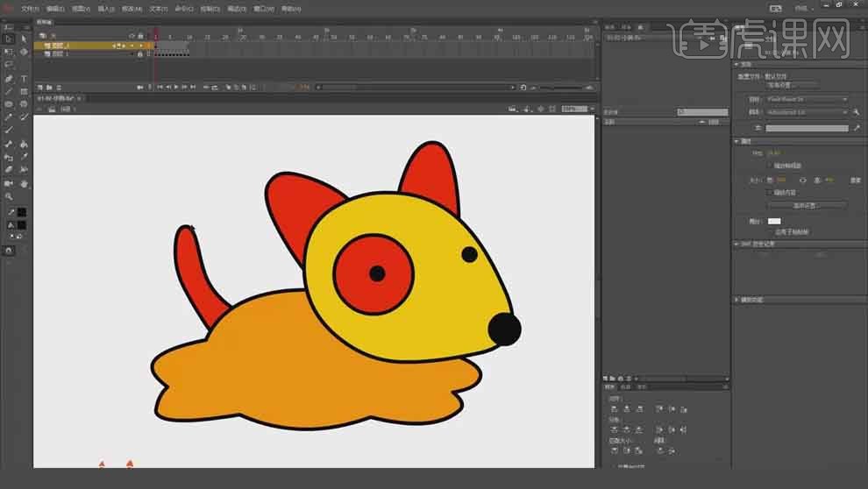Toggle lock on the bottom layer
Screen dimensions: 868x489
pos(140,54)
